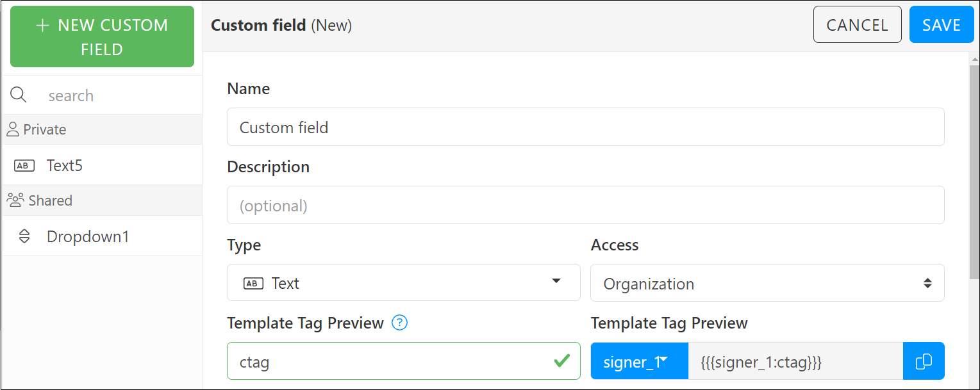Select the Dropdown1 shared field

pyautogui.click(x=87, y=236)
